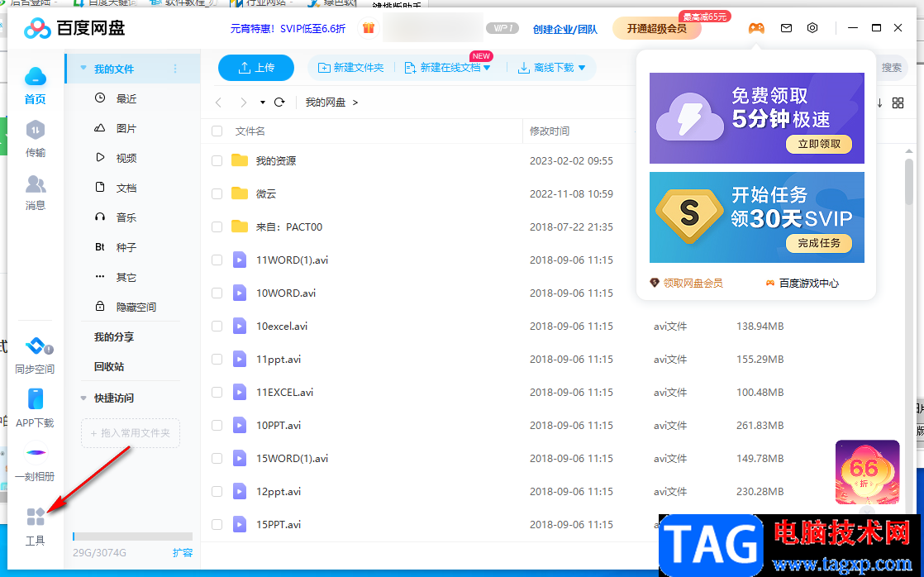Viewport: 924px width, 577px height.
Task: Switch to grid view icon
Action: pos(898,103)
